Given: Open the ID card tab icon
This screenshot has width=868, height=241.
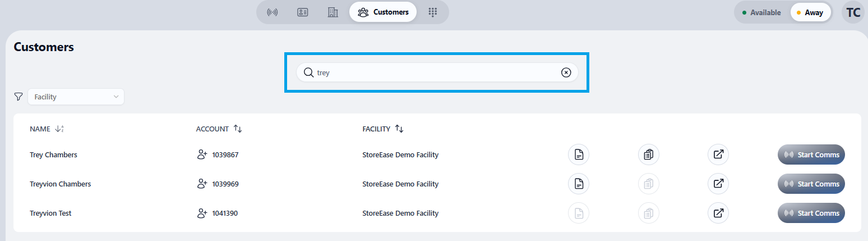Looking at the screenshot, I should [303, 12].
